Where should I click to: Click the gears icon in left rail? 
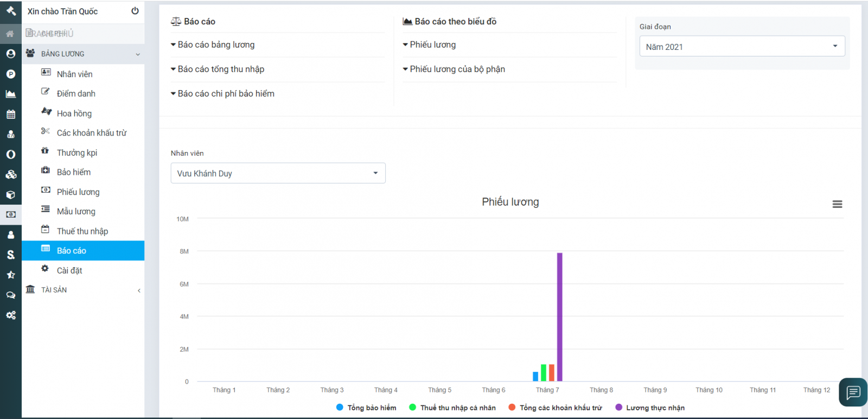tap(10, 315)
